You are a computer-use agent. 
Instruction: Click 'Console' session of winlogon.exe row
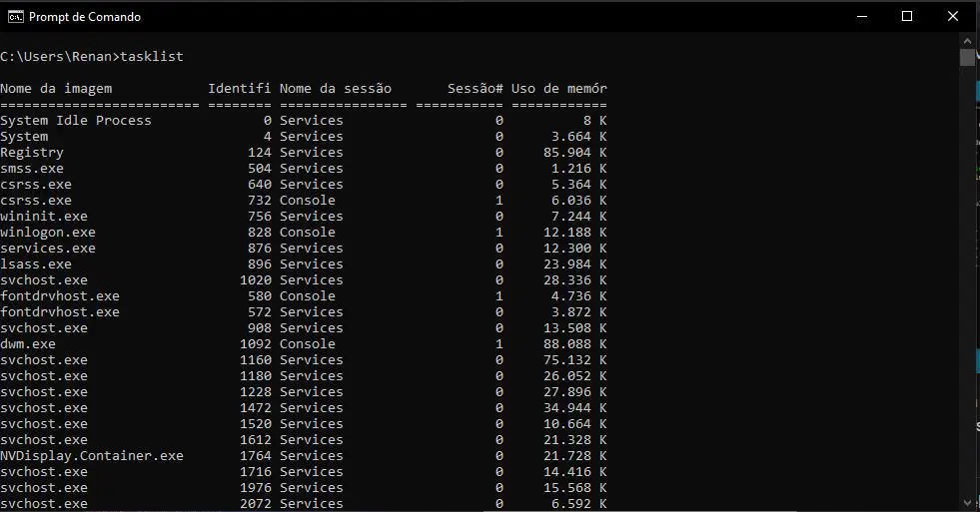click(x=308, y=233)
